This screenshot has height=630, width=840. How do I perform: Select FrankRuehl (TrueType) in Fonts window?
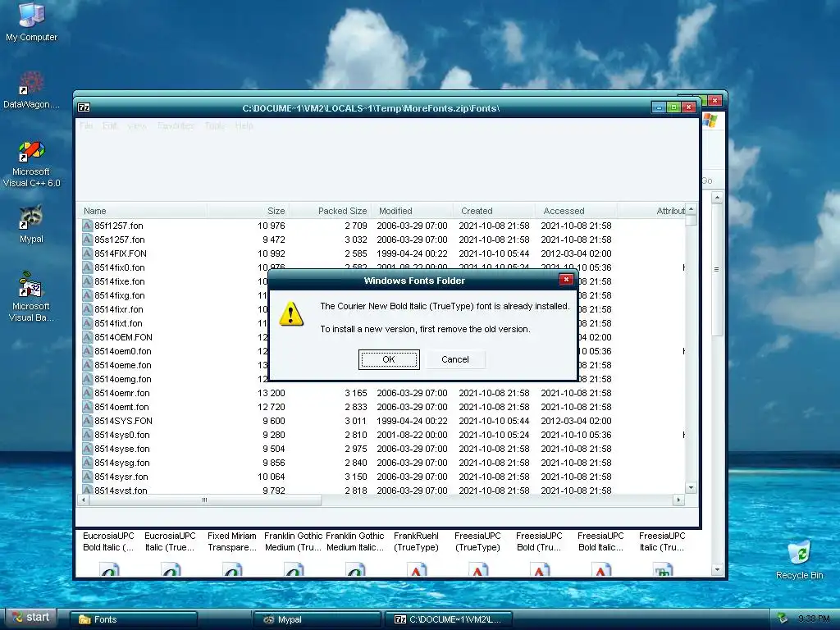click(416, 541)
